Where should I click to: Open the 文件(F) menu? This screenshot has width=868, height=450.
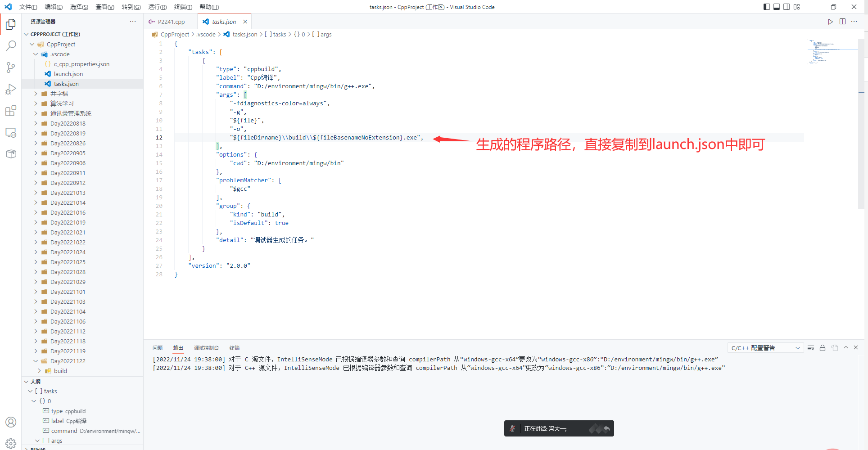coord(28,7)
